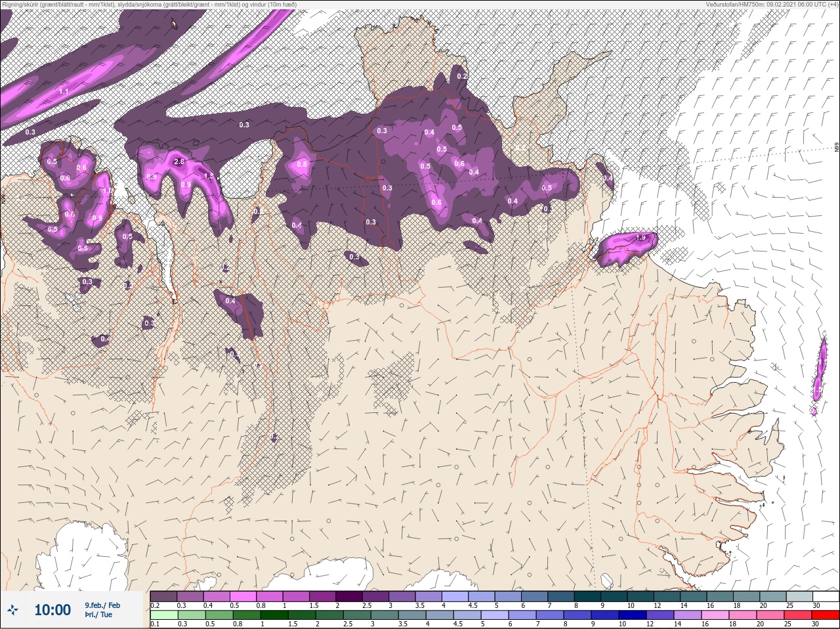This screenshot has width=840, height=629.
Task: Click the weekday text 'þri./ Tue'
Action: (x=98, y=615)
